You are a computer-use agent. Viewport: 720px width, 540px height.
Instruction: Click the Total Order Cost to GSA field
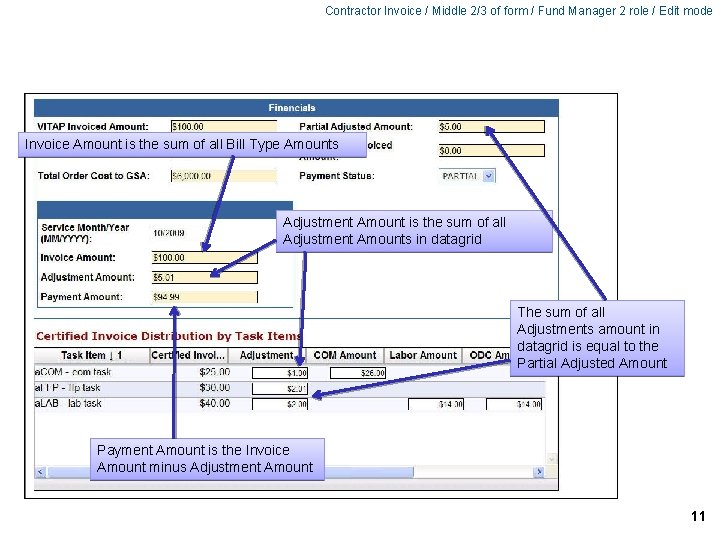[x=224, y=176]
